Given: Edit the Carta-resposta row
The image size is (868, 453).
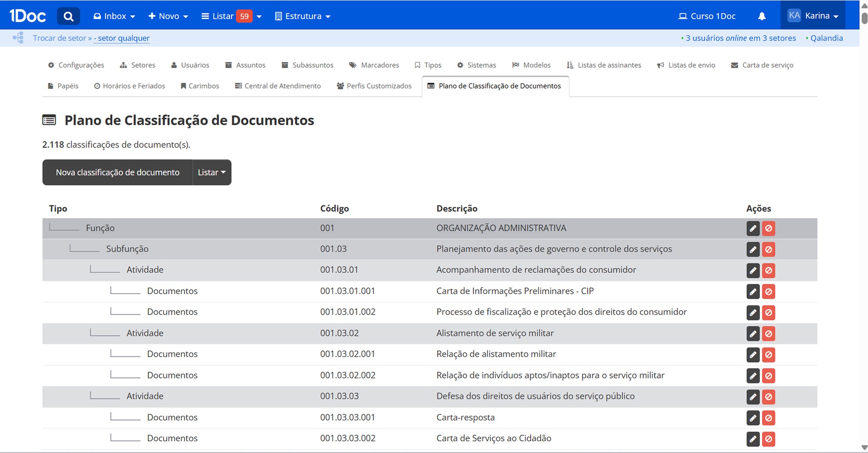Looking at the screenshot, I should click(753, 418).
